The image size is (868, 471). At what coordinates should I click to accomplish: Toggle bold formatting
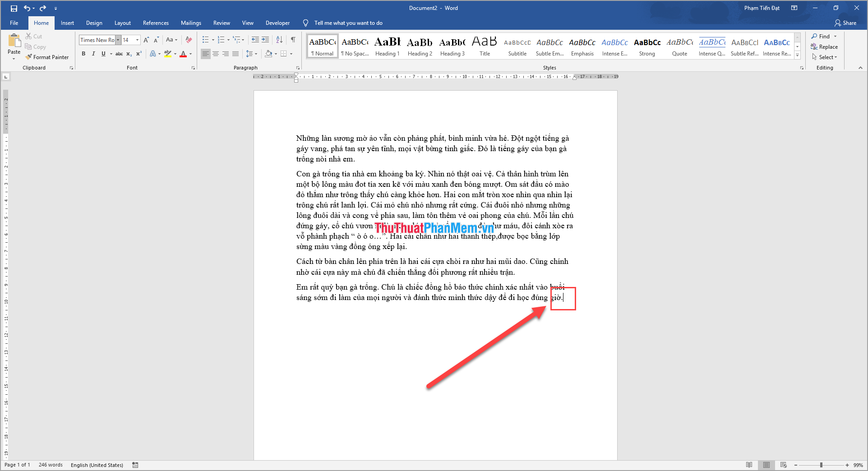pos(83,54)
